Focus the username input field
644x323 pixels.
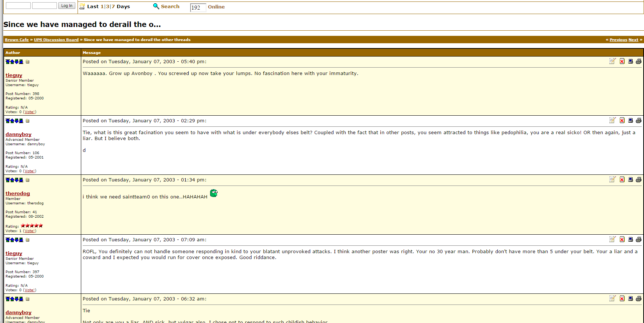[18, 6]
